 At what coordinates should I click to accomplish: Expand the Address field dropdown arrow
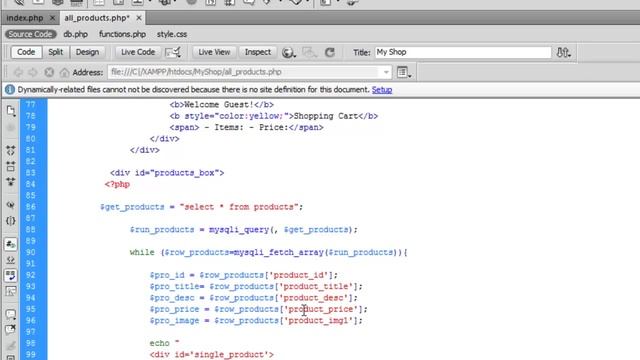(x=386, y=72)
